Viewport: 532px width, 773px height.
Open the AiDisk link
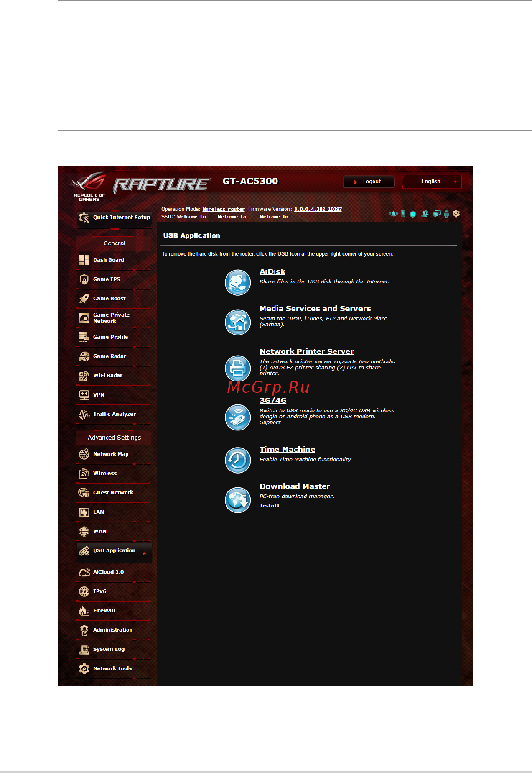[x=272, y=271]
